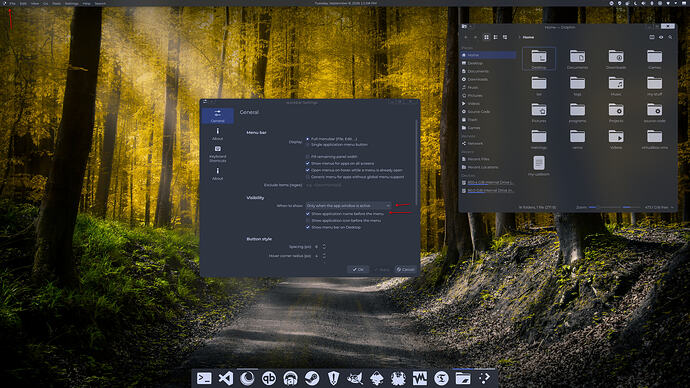Switch Dolphin to icons view mode

(486, 37)
